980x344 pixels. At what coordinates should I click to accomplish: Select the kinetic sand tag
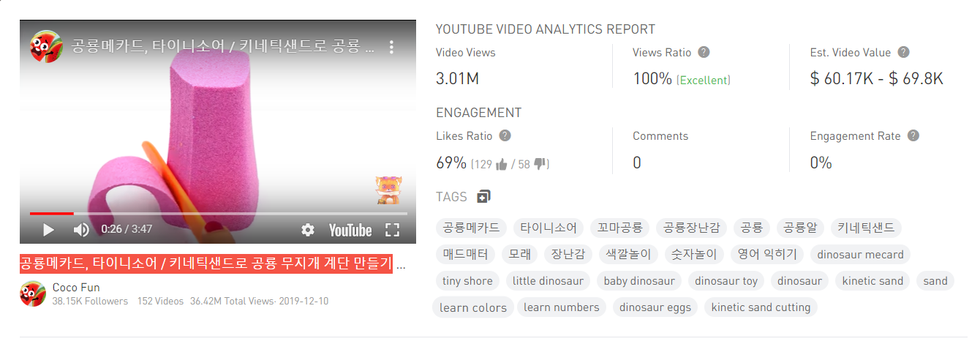pos(872,280)
